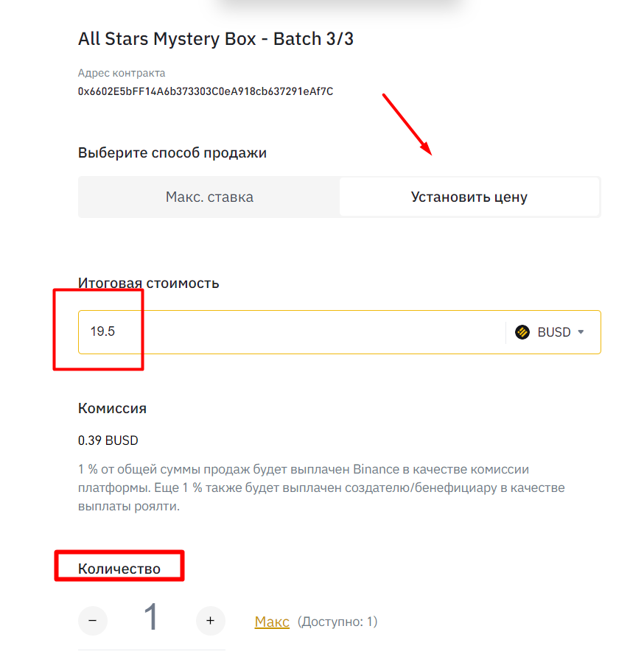Viewport: 644px width, 654px height.
Task: Click the Доступно: 1 text
Action: click(x=337, y=622)
